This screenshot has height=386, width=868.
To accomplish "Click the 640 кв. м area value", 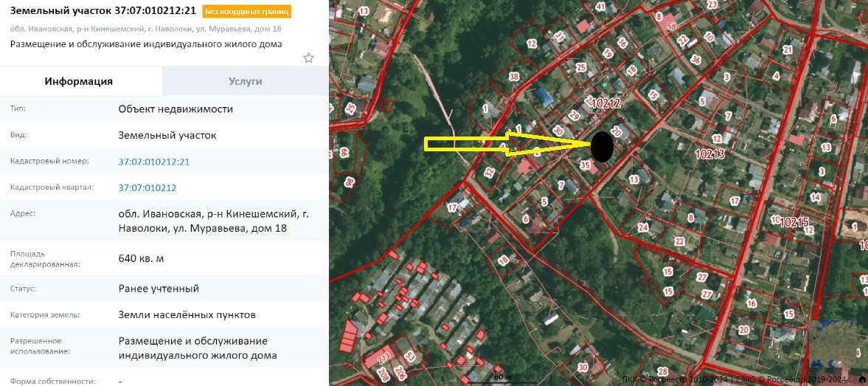I will pyautogui.click(x=141, y=258).
